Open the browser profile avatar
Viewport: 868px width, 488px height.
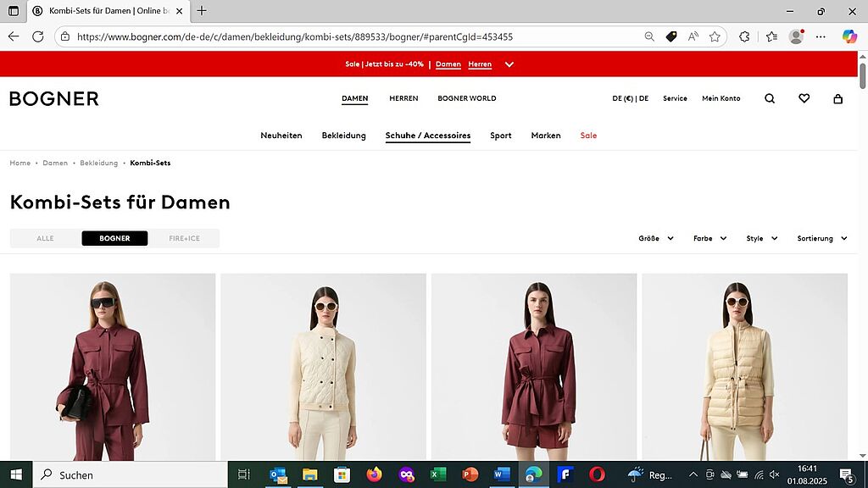point(796,36)
